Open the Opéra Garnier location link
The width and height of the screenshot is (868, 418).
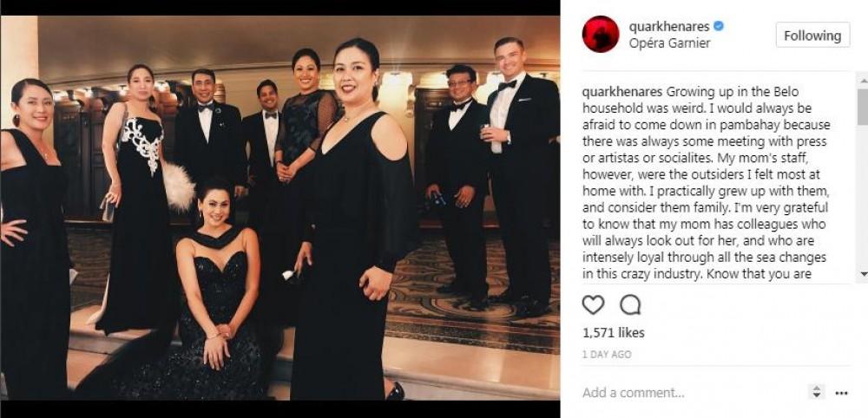click(x=669, y=43)
